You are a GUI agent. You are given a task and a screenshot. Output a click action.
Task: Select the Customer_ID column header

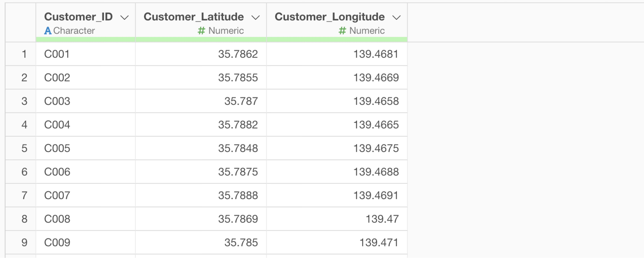coord(78,17)
